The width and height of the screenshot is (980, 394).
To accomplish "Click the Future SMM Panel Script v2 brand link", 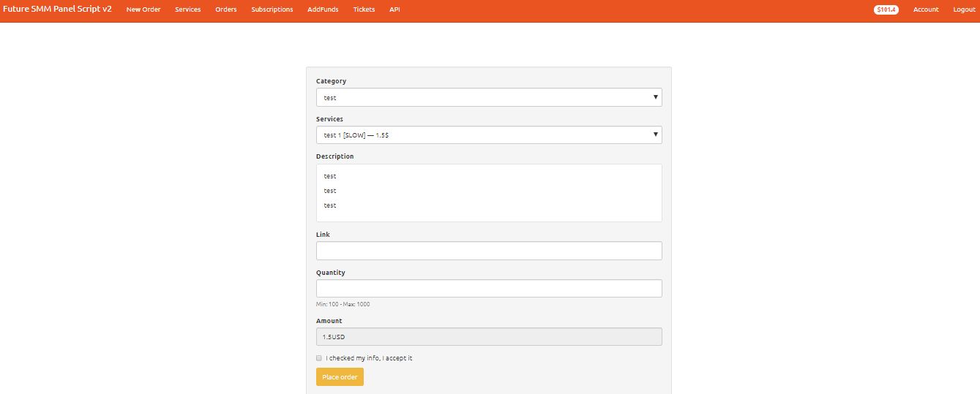I will tap(57, 9).
